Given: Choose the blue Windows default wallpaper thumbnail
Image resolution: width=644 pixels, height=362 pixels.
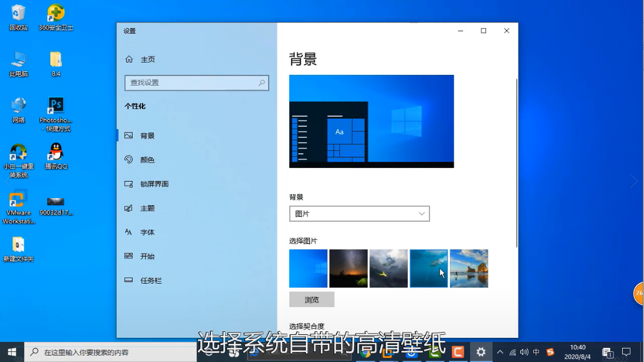Looking at the screenshot, I should pyautogui.click(x=308, y=268).
